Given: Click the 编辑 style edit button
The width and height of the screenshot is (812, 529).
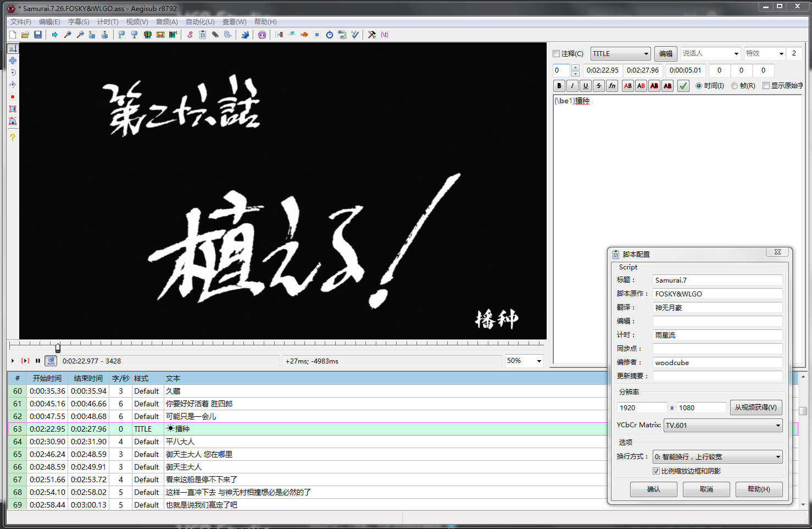Looking at the screenshot, I should (666, 54).
